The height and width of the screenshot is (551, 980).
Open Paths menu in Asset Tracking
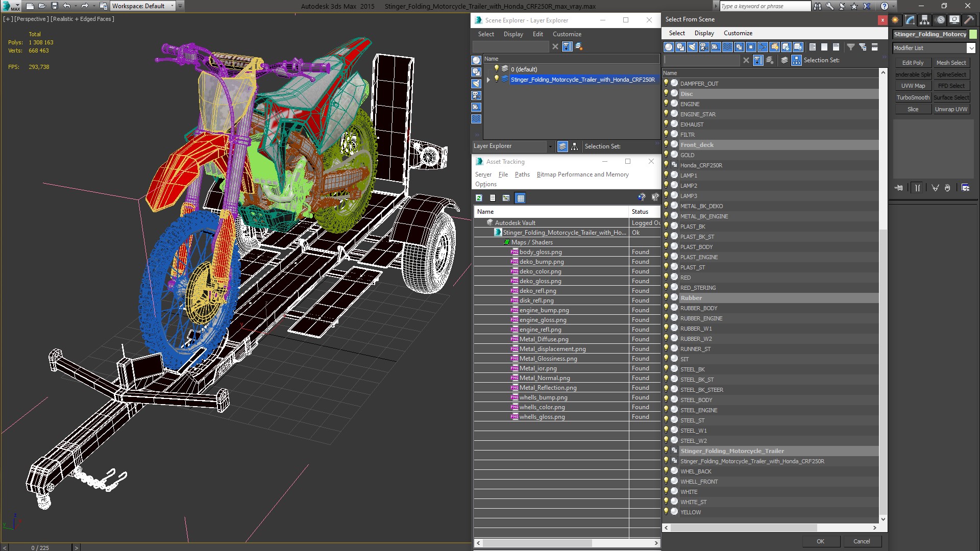[x=522, y=174]
